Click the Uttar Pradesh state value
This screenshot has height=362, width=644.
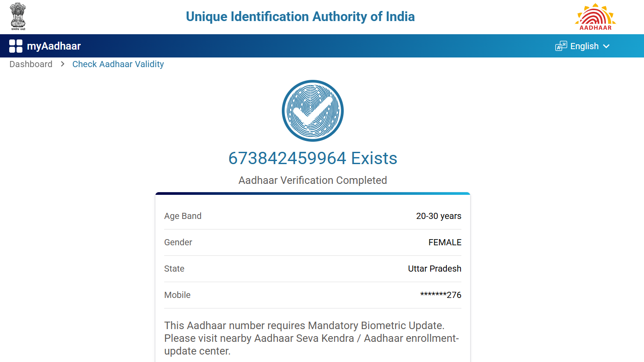435,269
